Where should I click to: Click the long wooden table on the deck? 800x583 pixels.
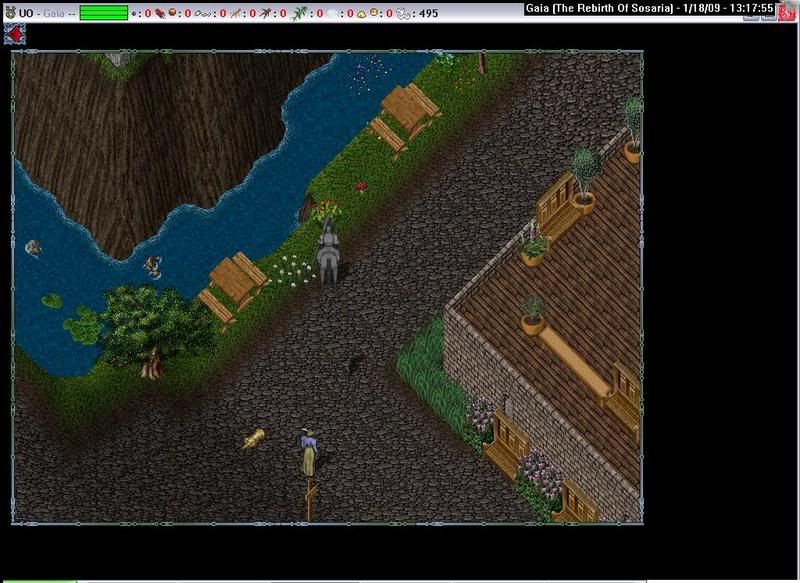(576, 363)
